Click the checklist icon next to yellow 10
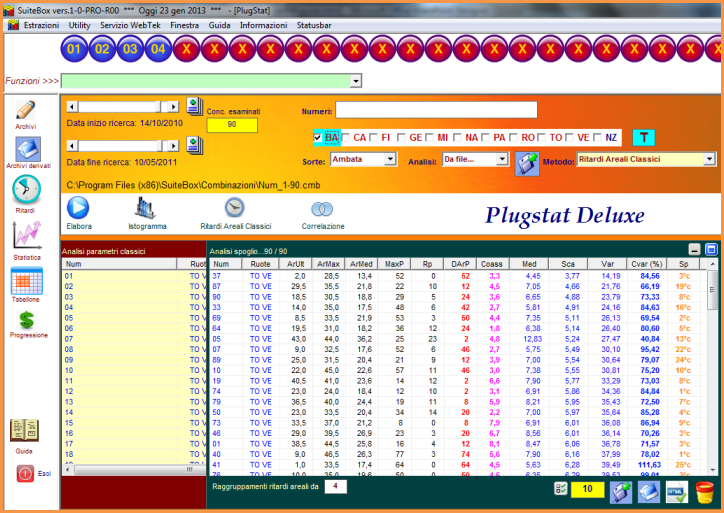The image size is (724, 513). coord(561,489)
